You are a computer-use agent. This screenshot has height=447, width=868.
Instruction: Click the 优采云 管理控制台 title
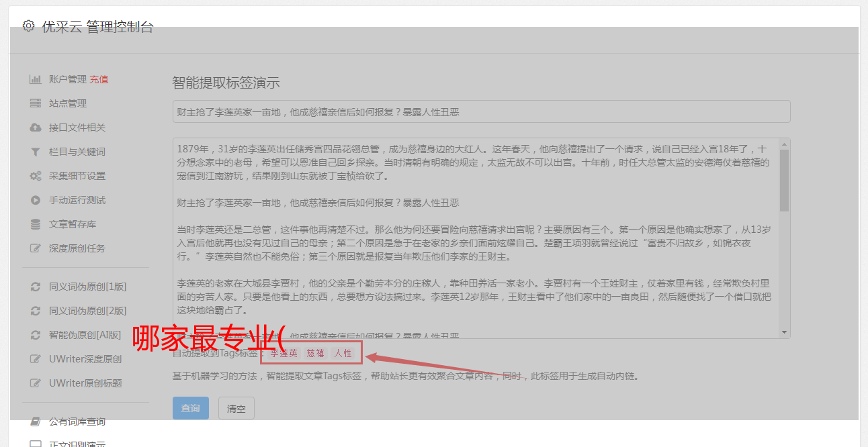[97, 27]
